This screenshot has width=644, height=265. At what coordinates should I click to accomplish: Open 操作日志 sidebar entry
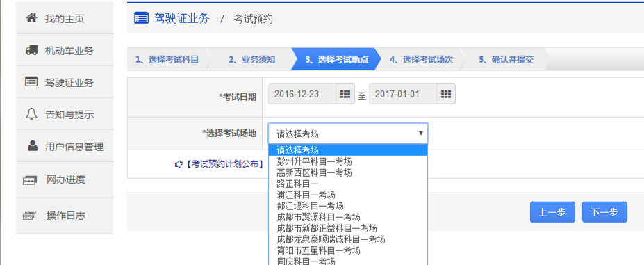click(x=66, y=215)
